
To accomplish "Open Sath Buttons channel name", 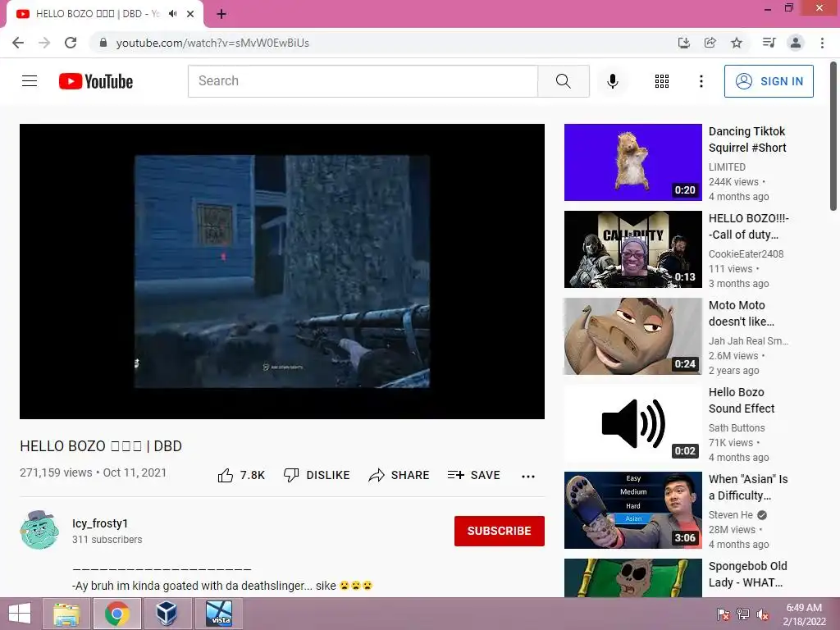I will tap(737, 427).
